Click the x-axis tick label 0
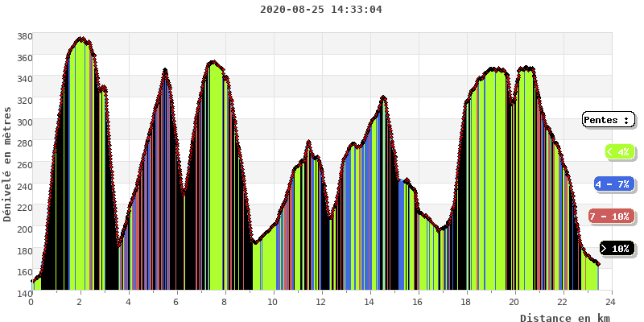Viewport: 644px width, 322px height. tap(31, 303)
